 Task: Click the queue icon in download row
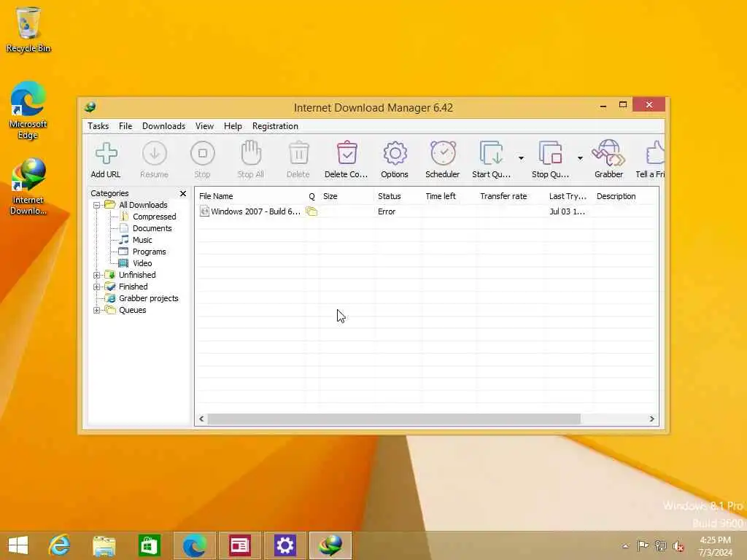click(x=311, y=211)
